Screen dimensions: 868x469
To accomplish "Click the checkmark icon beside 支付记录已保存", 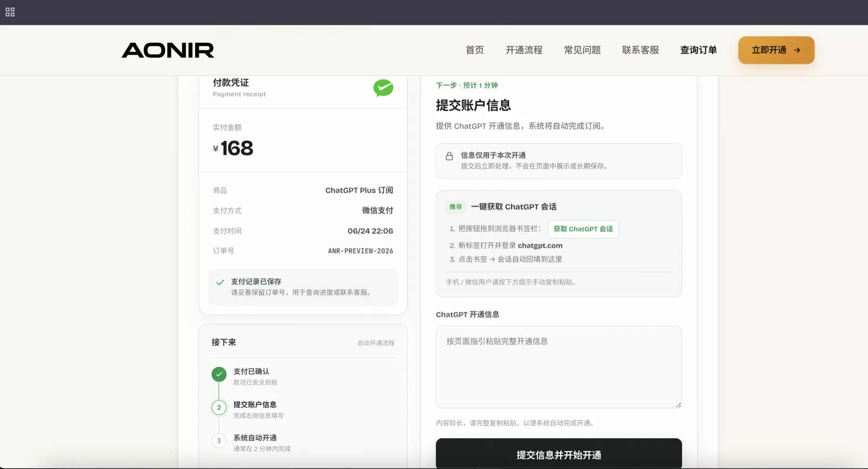I will (220, 282).
